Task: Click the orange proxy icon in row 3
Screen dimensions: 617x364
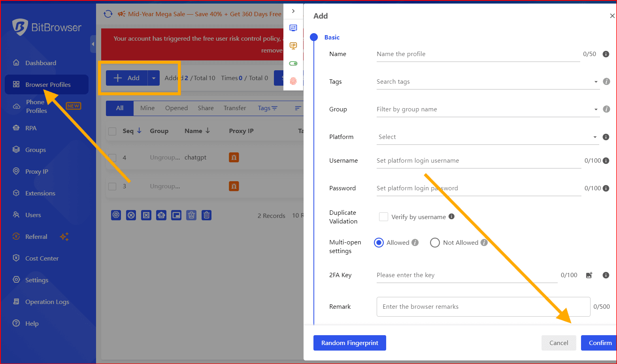Action: [x=234, y=186]
